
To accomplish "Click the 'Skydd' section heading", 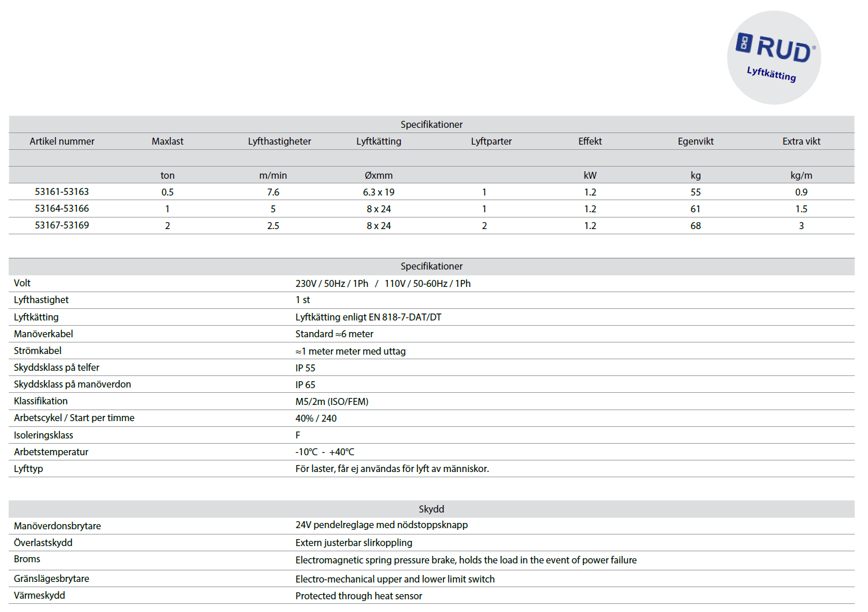I will click(431, 509).
